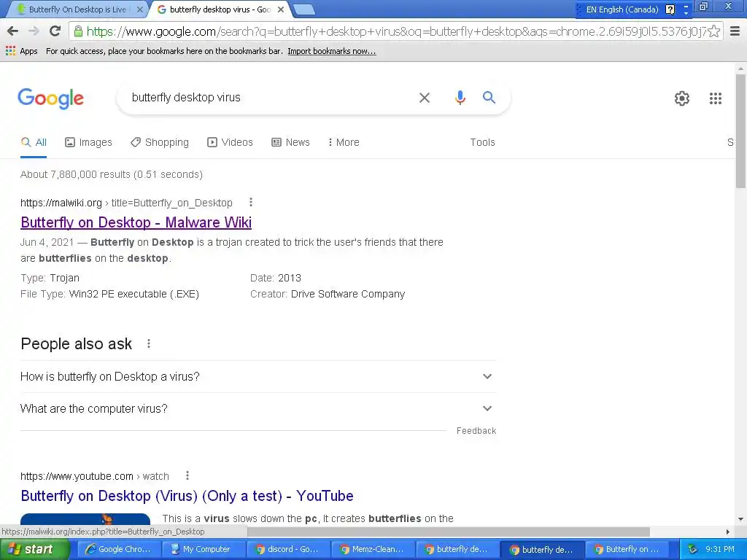
Task: Click the browser forward arrow
Action: (34, 31)
